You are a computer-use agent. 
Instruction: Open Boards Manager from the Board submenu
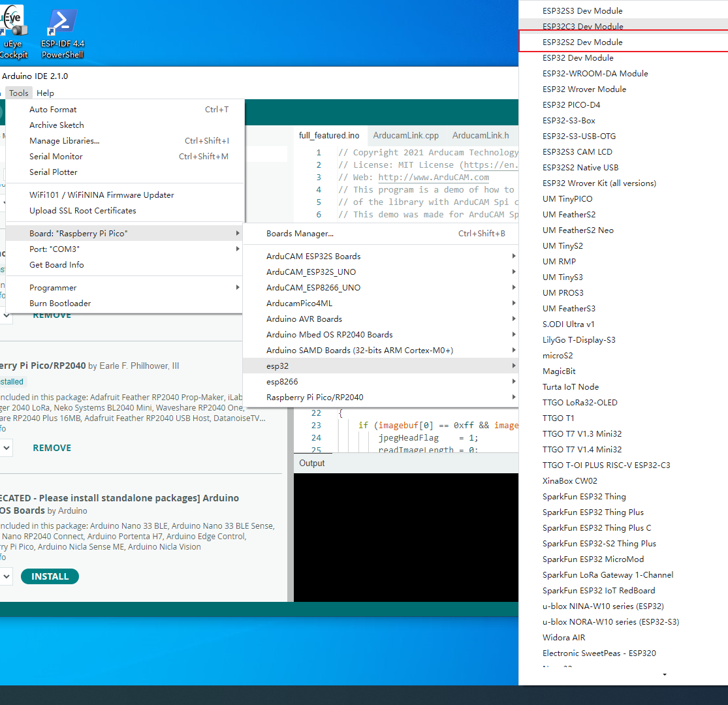pyautogui.click(x=381, y=234)
